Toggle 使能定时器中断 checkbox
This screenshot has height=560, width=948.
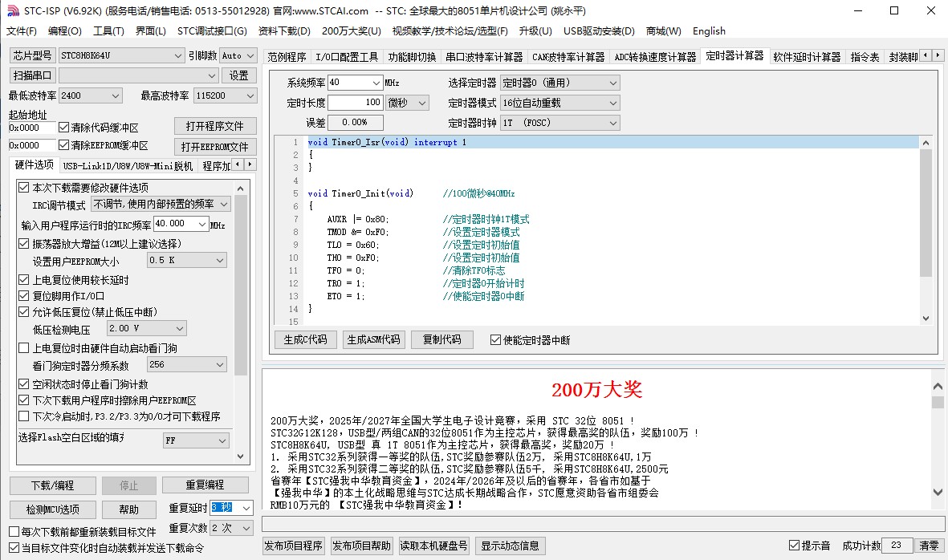point(496,340)
